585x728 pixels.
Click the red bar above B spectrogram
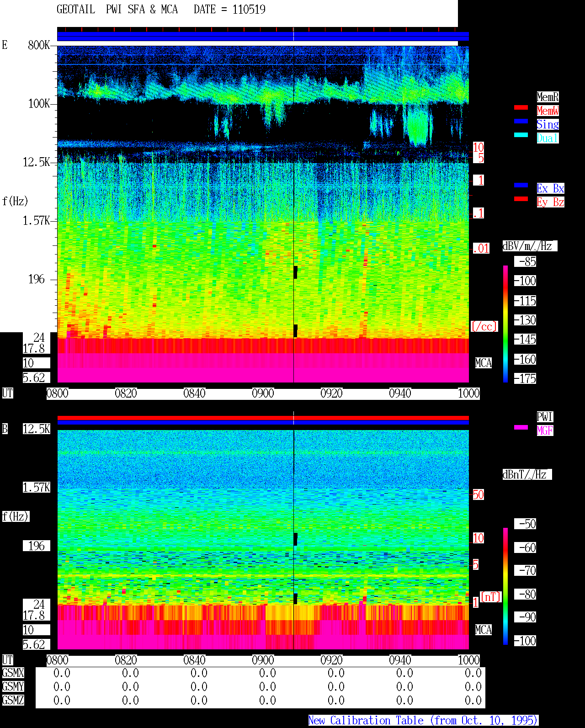click(x=263, y=418)
